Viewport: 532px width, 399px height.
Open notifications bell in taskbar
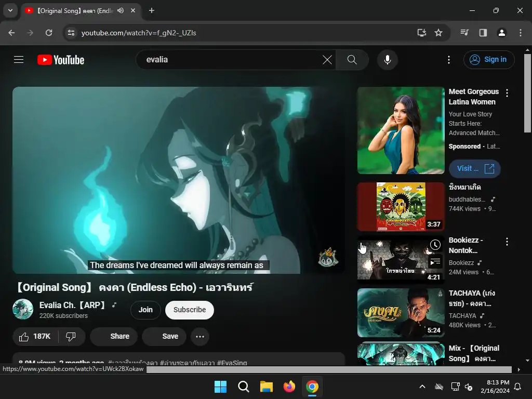518,387
